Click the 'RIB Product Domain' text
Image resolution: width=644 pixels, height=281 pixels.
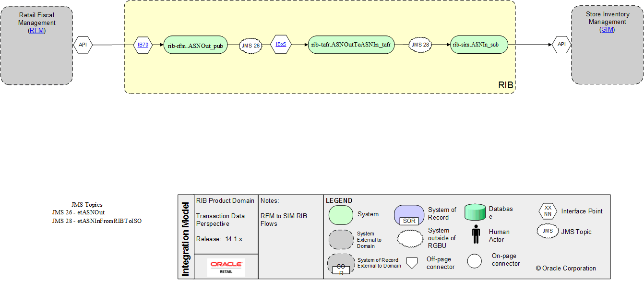click(x=225, y=200)
